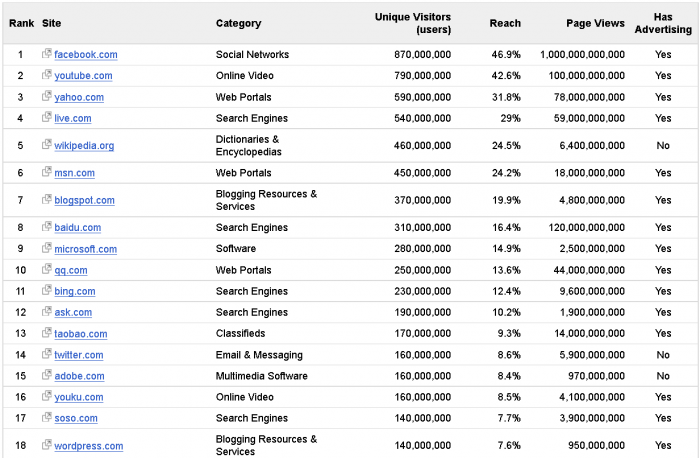Click the external link icon next to twitter.com
700x458 pixels.
(x=47, y=354)
